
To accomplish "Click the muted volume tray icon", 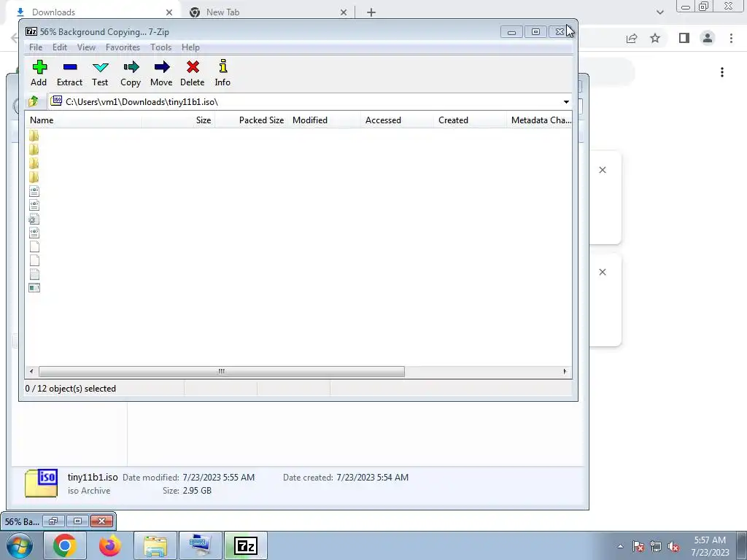I will (673, 546).
